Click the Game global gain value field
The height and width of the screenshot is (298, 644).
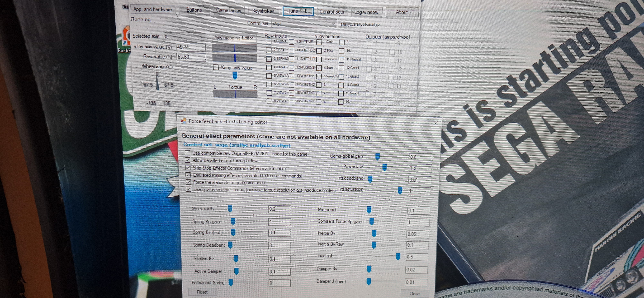[x=421, y=157]
